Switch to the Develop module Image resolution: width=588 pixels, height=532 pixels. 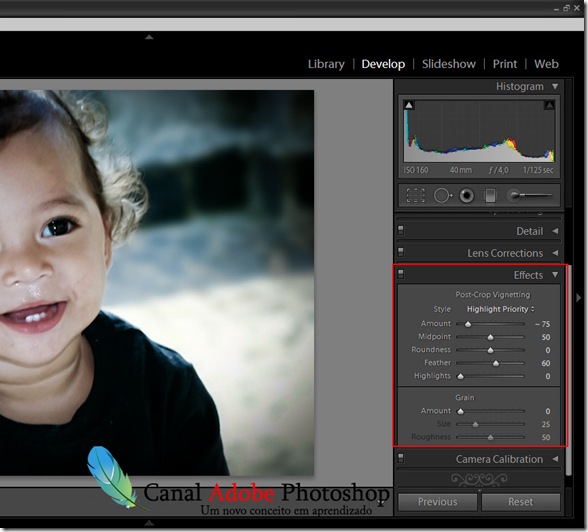[x=383, y=64]
